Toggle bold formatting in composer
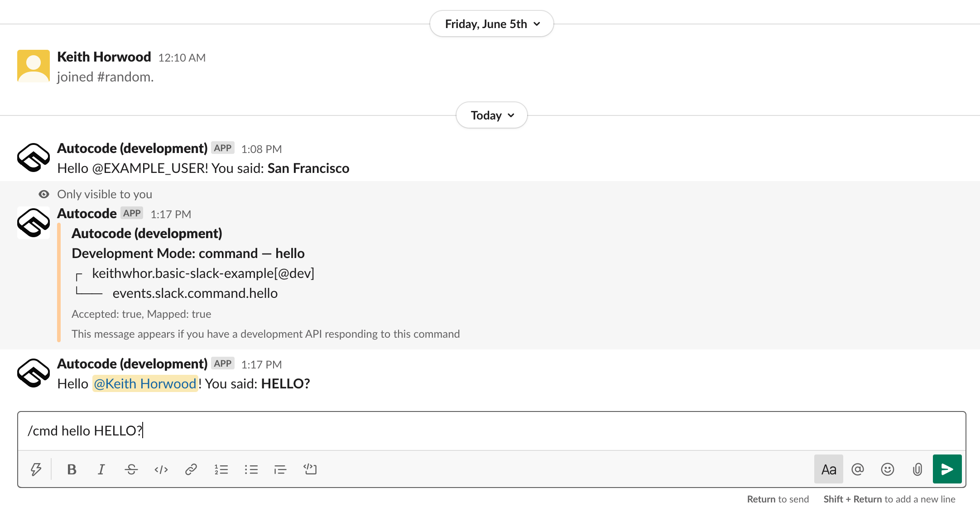The width and height of the screenshot is (980, 507). pos(72,469)
